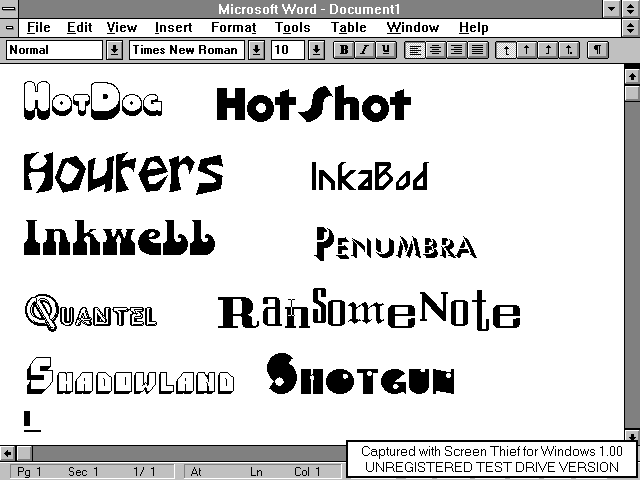Screen dimensions: 640x480
Task: Show paragraph marks with pilcrow icon
Action: point(598,49)
